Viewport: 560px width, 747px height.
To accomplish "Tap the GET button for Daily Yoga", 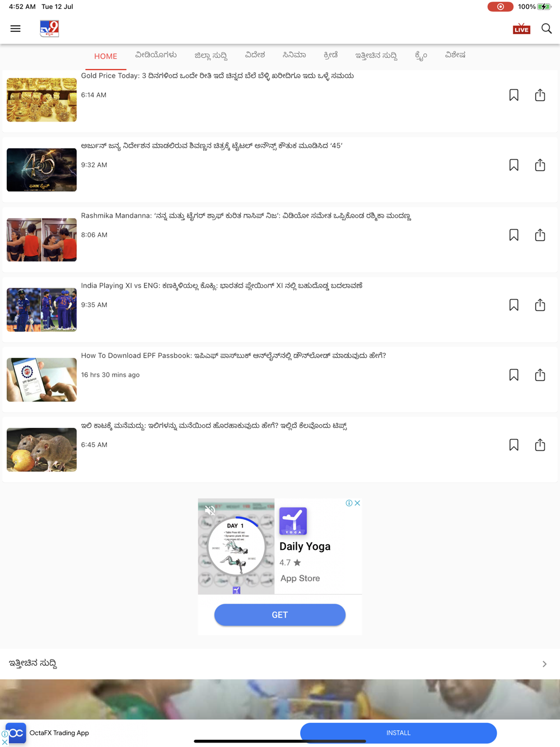I will (x=280, y=615).
